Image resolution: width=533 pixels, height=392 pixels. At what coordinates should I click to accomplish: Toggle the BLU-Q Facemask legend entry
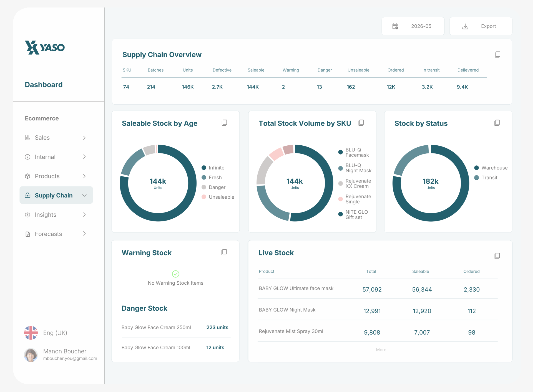(354, 152)
